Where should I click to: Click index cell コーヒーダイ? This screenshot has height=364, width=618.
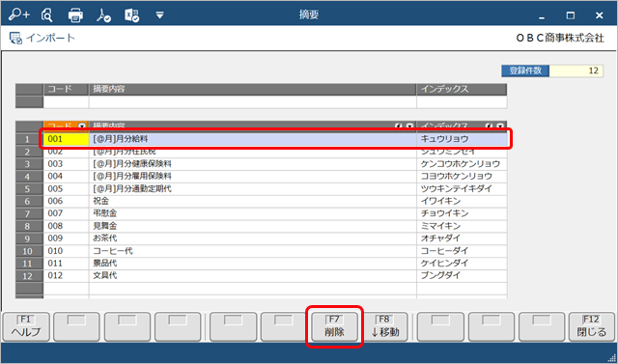462,251
